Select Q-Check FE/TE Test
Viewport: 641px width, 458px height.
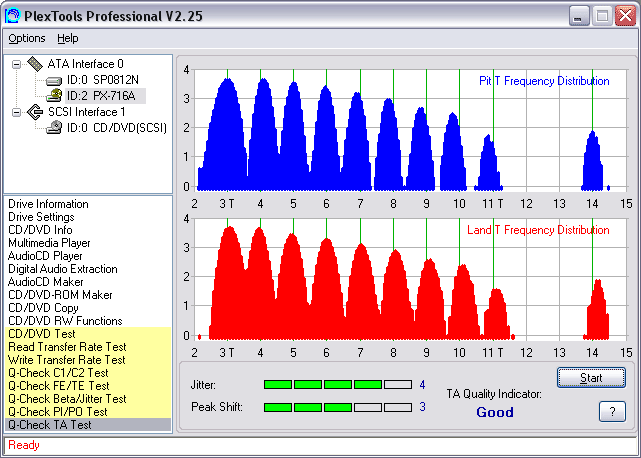click(x=88, y=386)
